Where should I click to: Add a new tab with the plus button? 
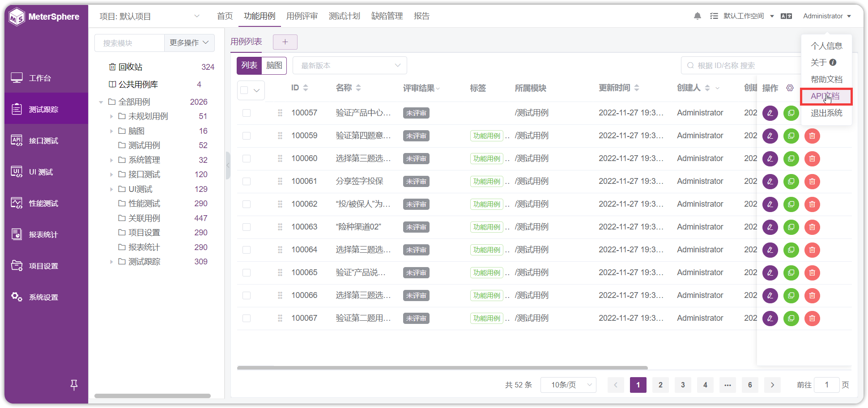point(285,42)
